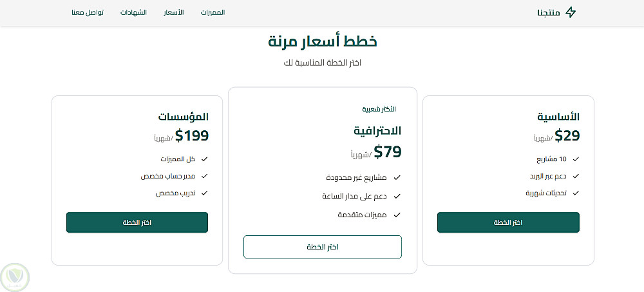Choose the الأساسية $29 plan button
The height and width of the screenshot is (292, 644).
(508, 222)
